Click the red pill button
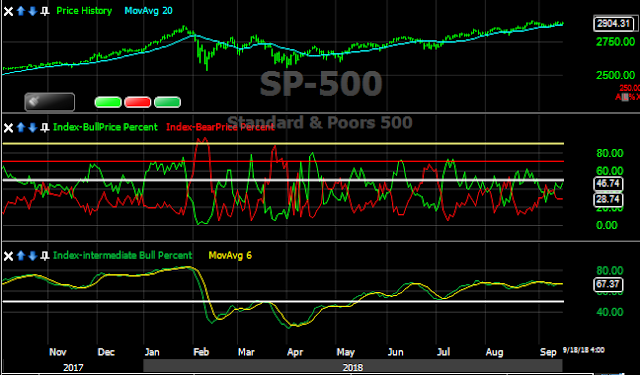 pyautogui.click(x=138, y=102)
